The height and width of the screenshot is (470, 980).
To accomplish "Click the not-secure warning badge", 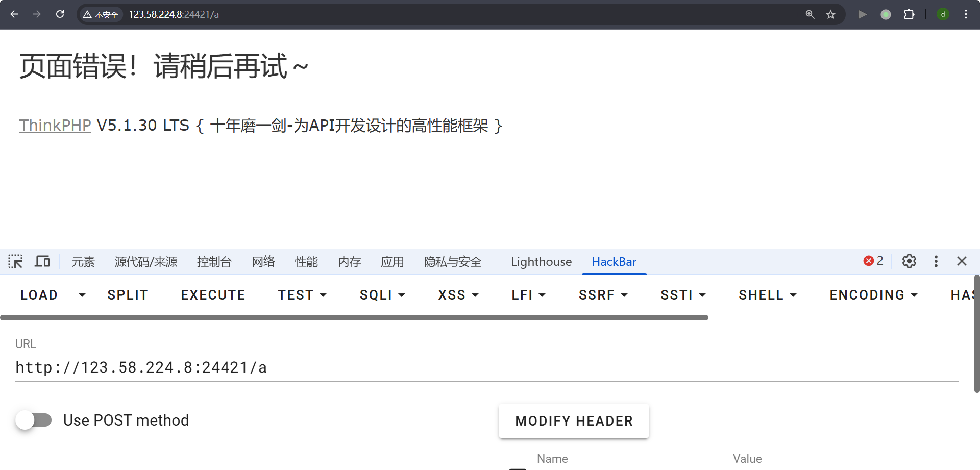I will tap(101, 15).
